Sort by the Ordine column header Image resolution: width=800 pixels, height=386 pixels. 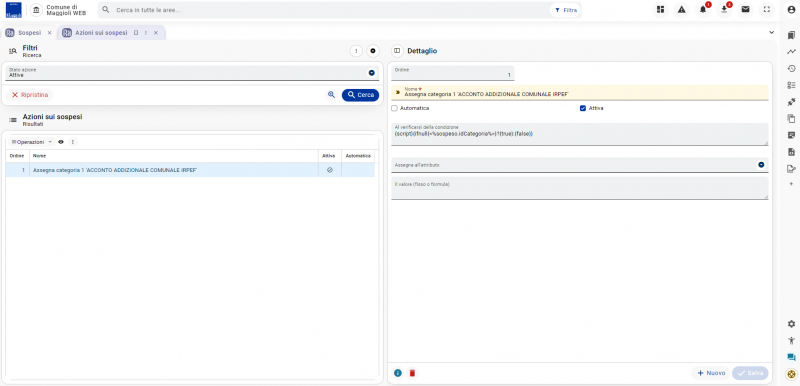[x=17, y=156]
